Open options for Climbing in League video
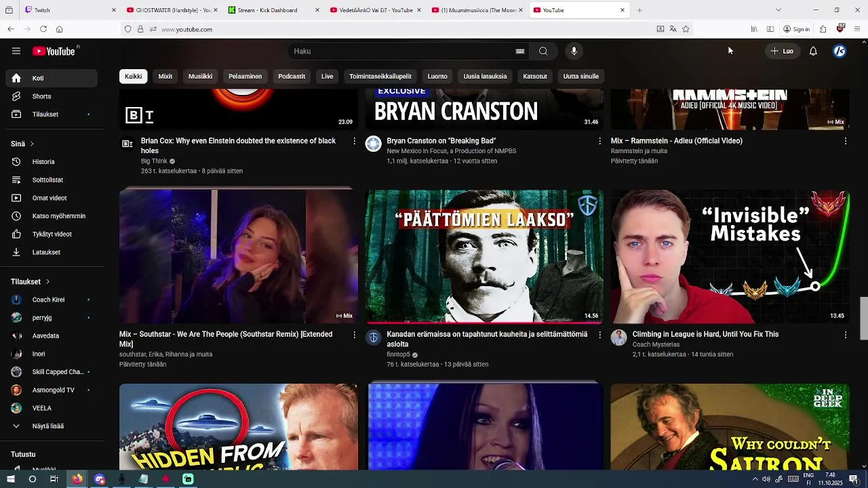The width and height of the screenshot is (868, 488). pyautogui.click(x=845, y=334)
